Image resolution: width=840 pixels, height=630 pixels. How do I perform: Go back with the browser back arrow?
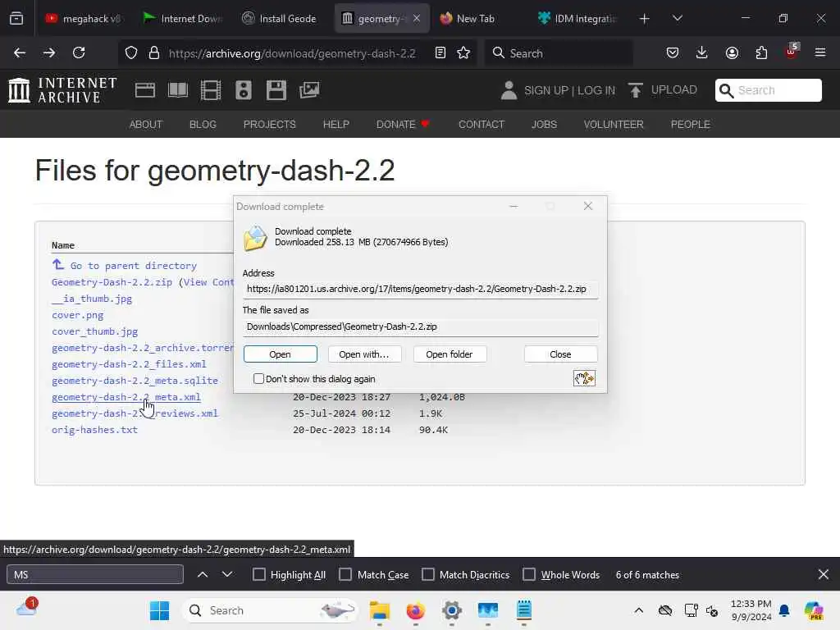pos(20,53)
